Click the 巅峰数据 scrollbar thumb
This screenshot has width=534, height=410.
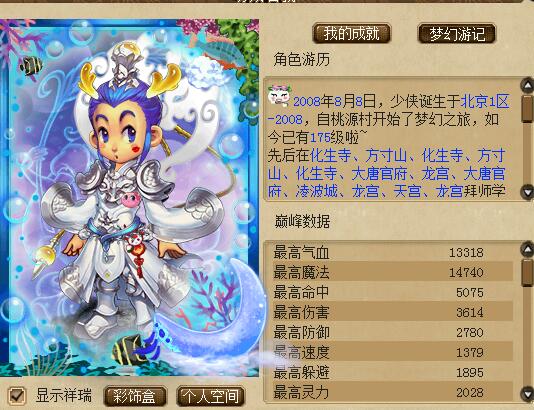(x=528, y=272)
